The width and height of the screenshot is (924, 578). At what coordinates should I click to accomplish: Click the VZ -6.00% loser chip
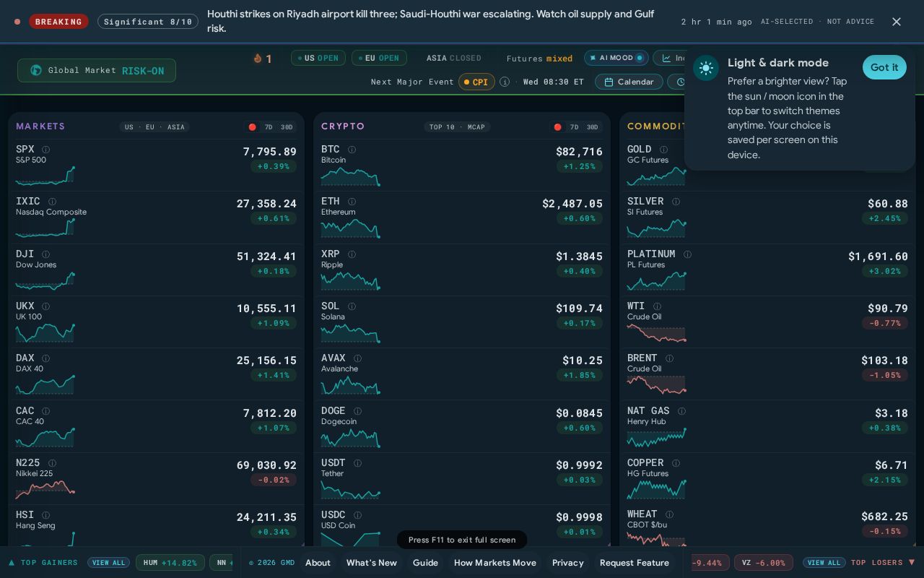pos(763,563)
